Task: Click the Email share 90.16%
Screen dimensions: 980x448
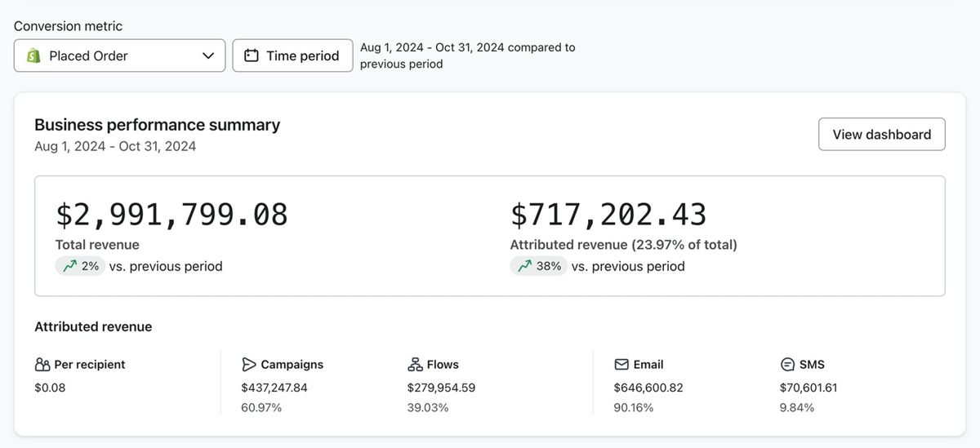Action: [x=634, y=407]
